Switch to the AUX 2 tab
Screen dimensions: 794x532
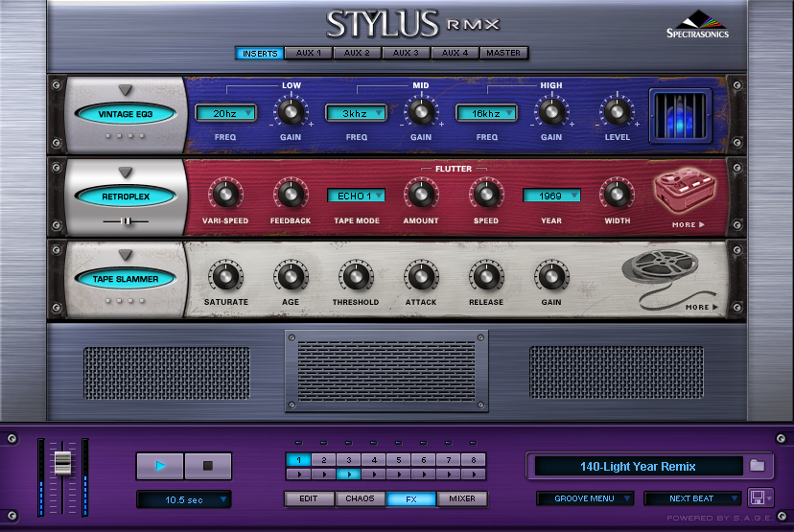click(357, 53)
